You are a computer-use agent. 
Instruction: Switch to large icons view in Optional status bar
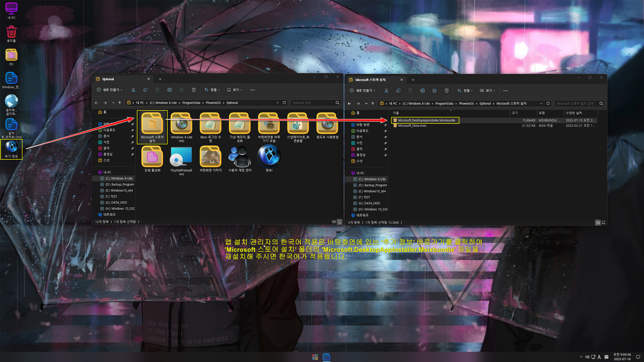tap(340, 222)
